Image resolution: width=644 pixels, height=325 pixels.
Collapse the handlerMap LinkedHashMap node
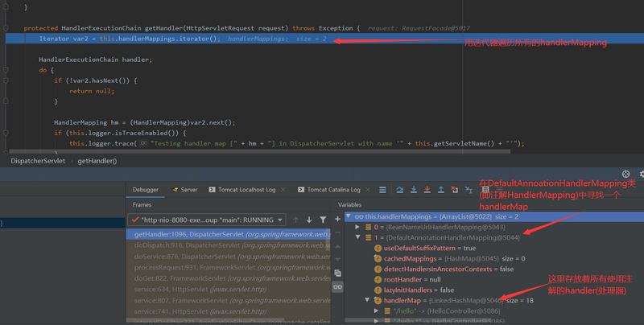point(367,300)
